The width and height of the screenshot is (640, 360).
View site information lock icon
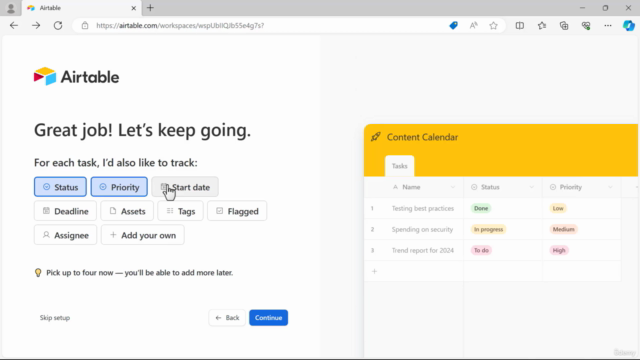85,25
